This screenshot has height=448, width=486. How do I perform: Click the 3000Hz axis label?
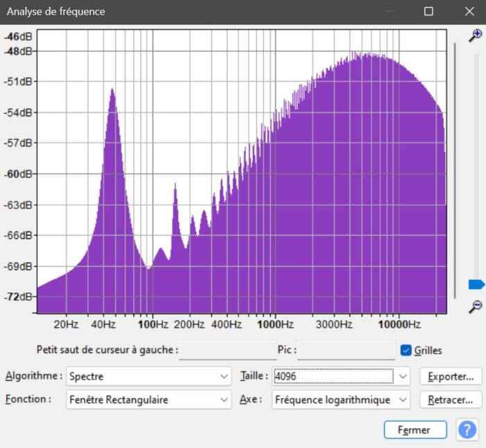(x=334, y=324)
